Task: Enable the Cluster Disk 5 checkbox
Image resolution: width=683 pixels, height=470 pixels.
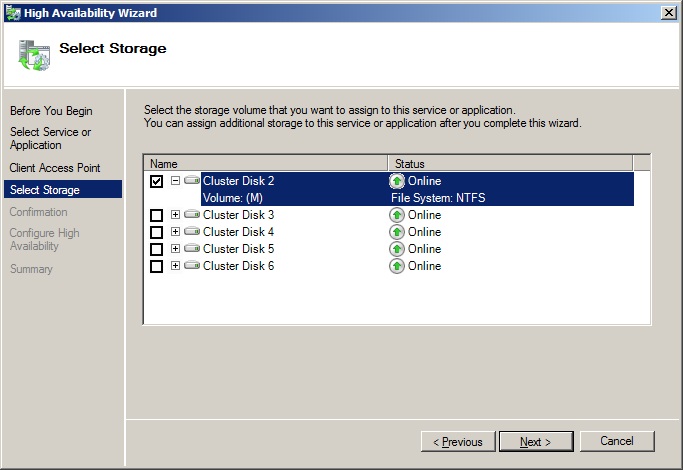Action: pos(156,249)
